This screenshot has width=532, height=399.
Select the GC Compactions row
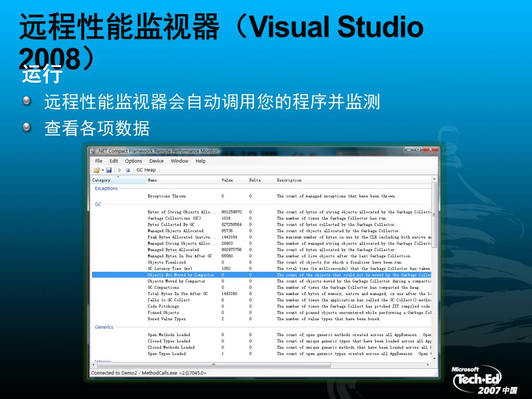(262, 287)
